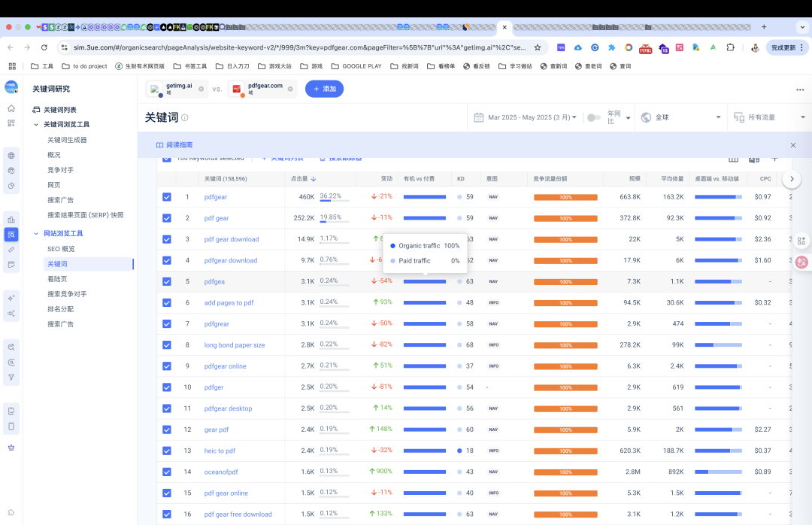812x525 pixels.
Task: Open browser apps grid in bookmarks bar
Action: (12, 66)
